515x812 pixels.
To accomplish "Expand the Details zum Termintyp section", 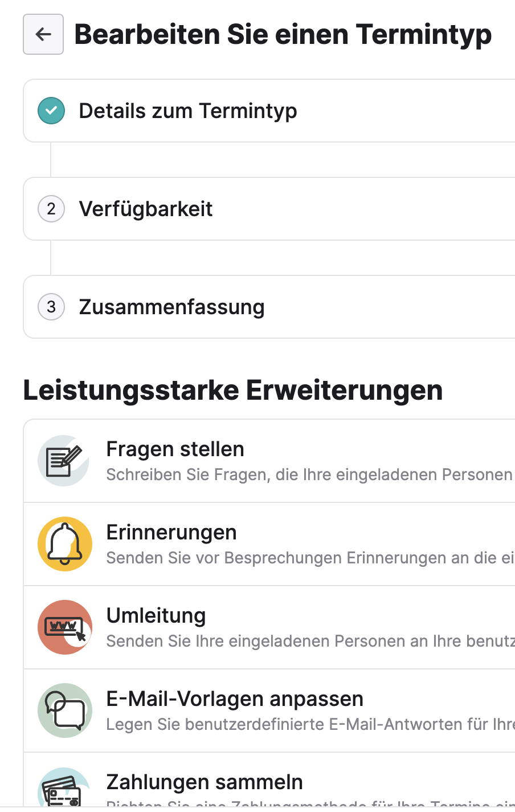I will 269,111.
